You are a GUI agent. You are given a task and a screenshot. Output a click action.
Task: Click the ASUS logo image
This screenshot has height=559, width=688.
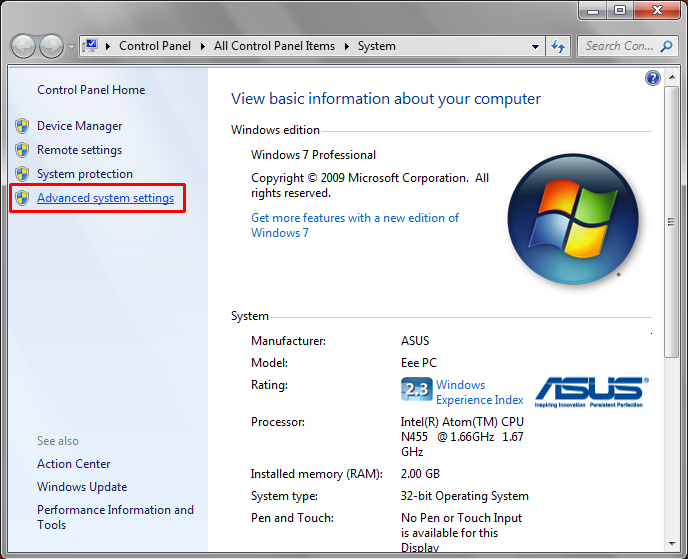[x=591, y=392]
